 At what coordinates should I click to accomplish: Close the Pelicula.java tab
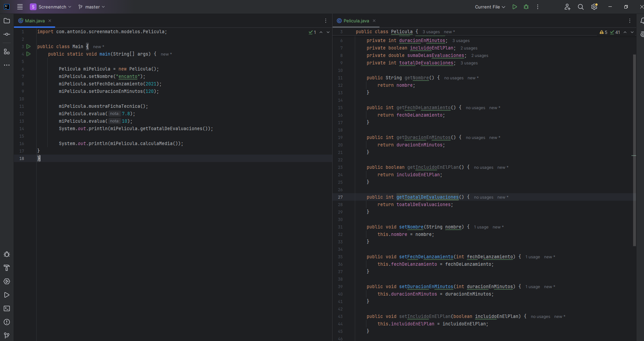[374, 21]
